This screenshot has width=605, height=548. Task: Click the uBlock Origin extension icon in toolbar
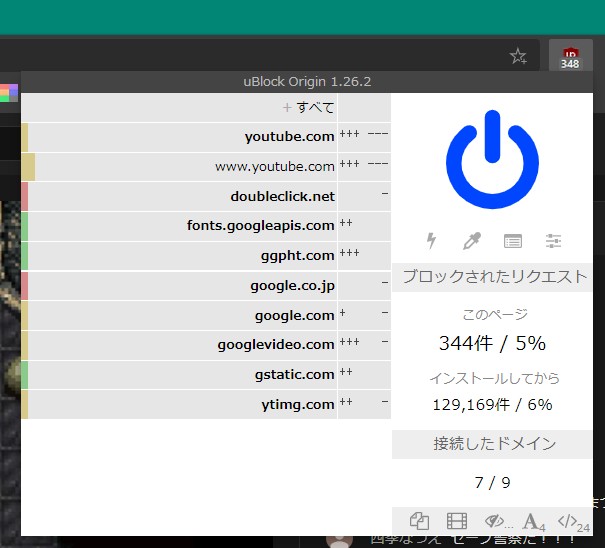tap(570, 57)
